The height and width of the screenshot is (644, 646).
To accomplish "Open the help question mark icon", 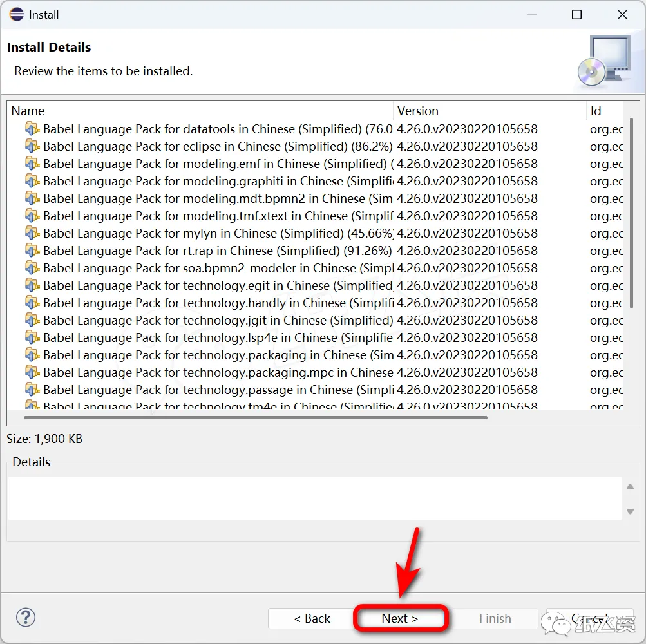I will pyautogui.click(x=26, y=617).
